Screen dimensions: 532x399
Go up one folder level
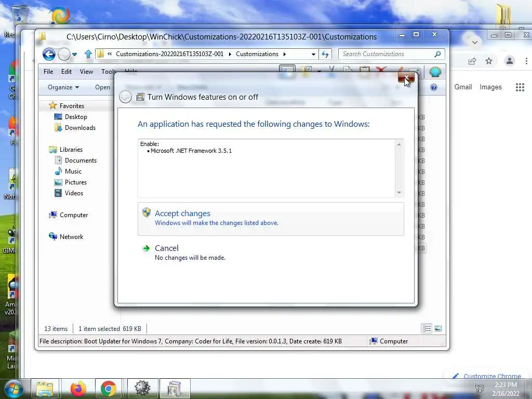tap(88, 54)
